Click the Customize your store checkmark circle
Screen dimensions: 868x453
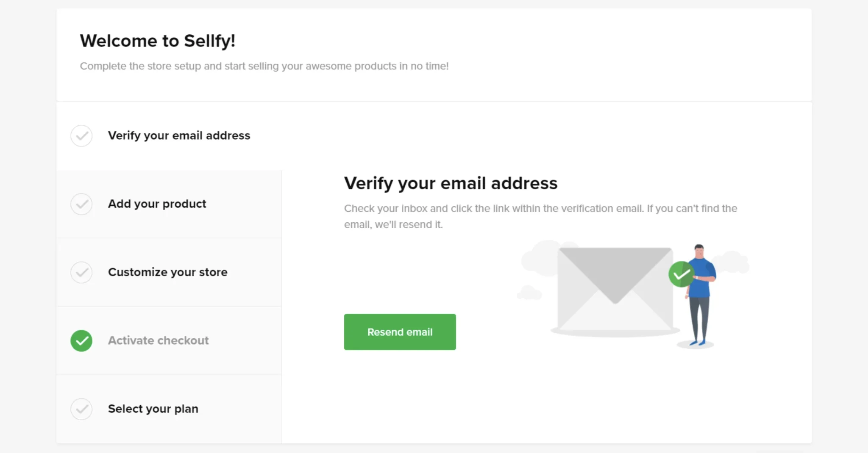(81, 272)
